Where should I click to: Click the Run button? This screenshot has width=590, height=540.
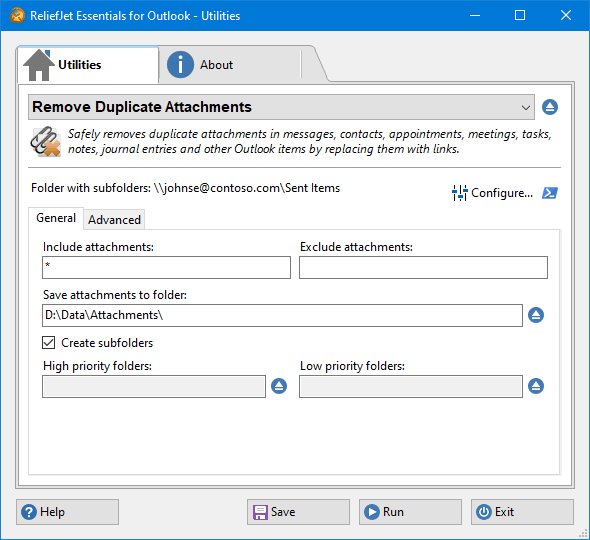[x=410, y=512]
